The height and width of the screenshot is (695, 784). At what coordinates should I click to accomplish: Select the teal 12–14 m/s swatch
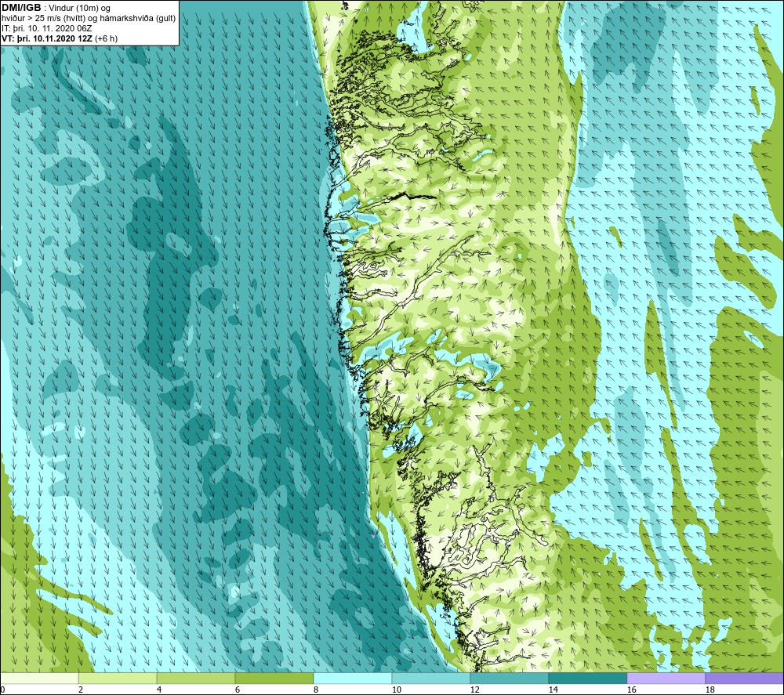509,679
